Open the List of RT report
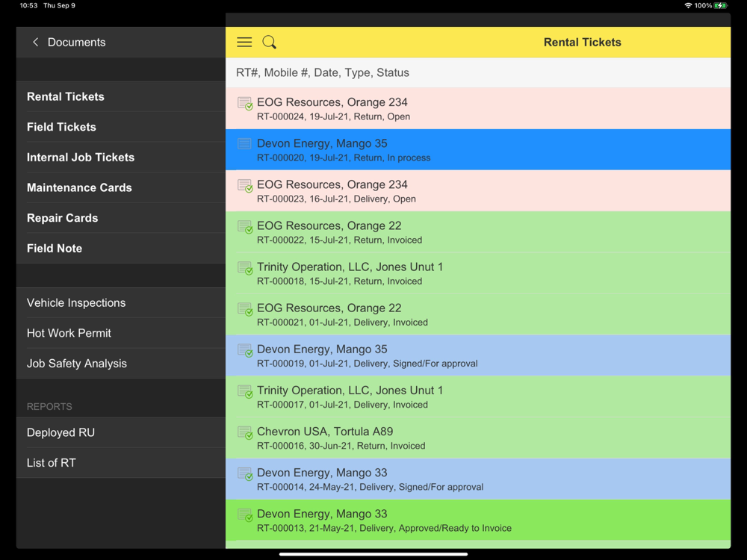Screen dimensions: 747x560 coord(121,463)
